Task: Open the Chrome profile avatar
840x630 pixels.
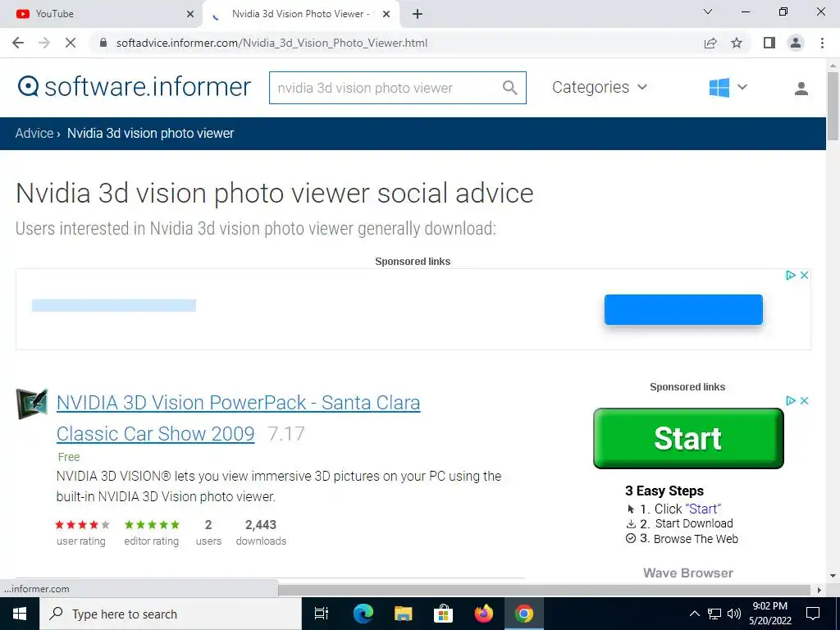Action: [x=796, y=43]
